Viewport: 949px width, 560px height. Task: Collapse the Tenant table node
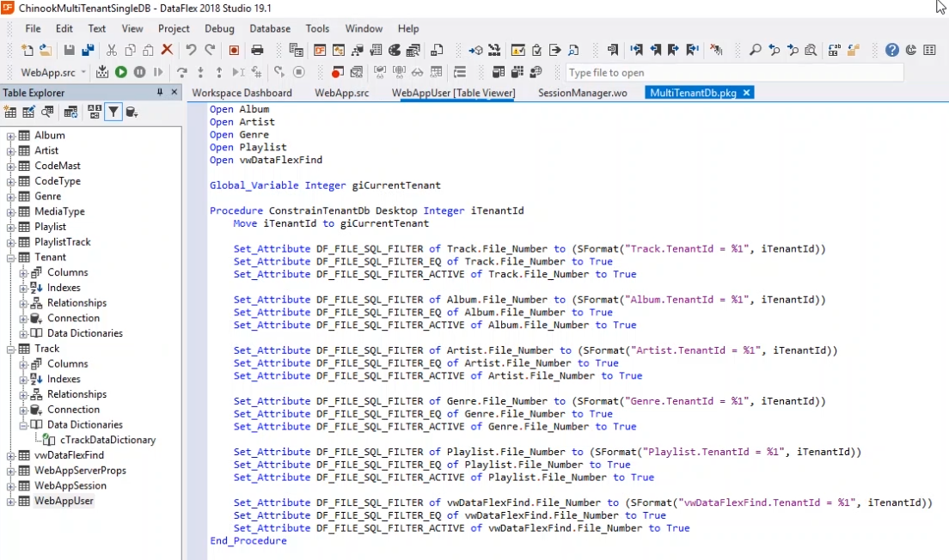[11, 258]
